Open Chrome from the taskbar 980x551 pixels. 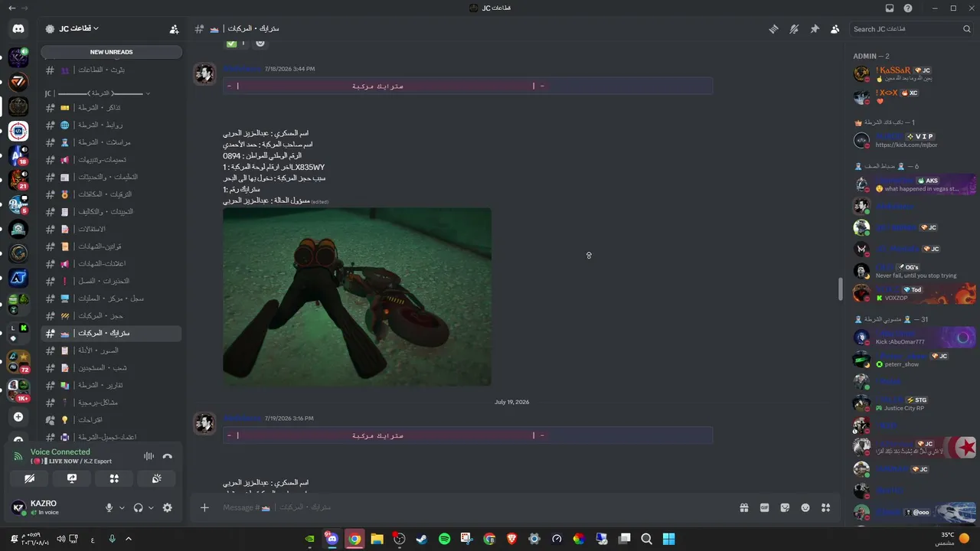tap(354, 539)
